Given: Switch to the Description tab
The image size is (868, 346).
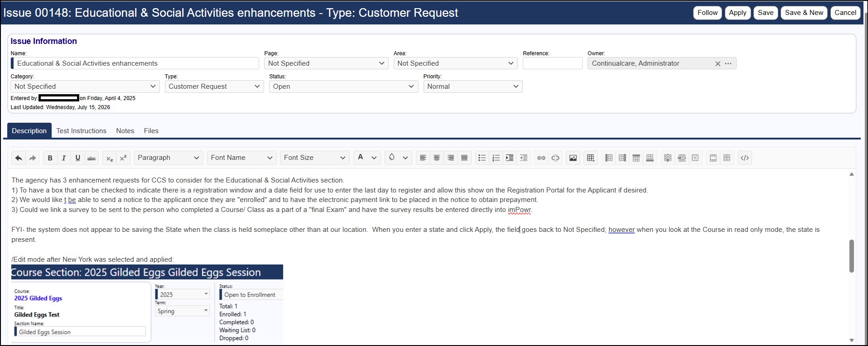Looking at the screenshot, I should (29, 130).
